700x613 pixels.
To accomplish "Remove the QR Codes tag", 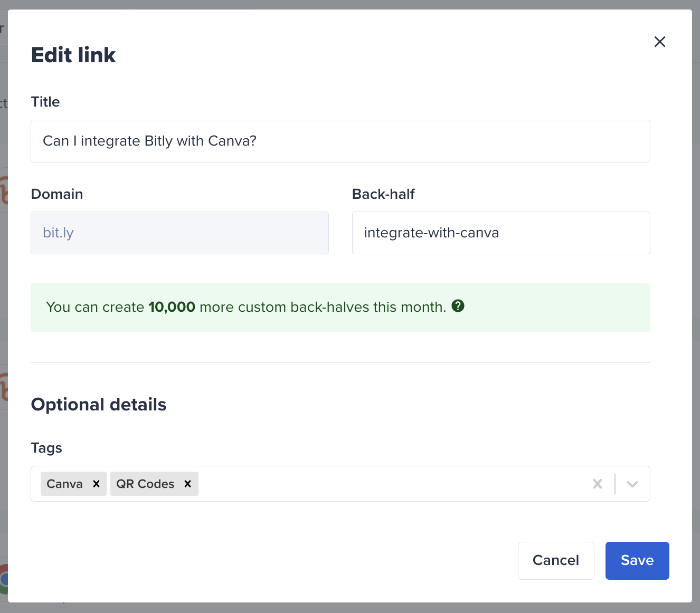I will click(x=187, y=484).
